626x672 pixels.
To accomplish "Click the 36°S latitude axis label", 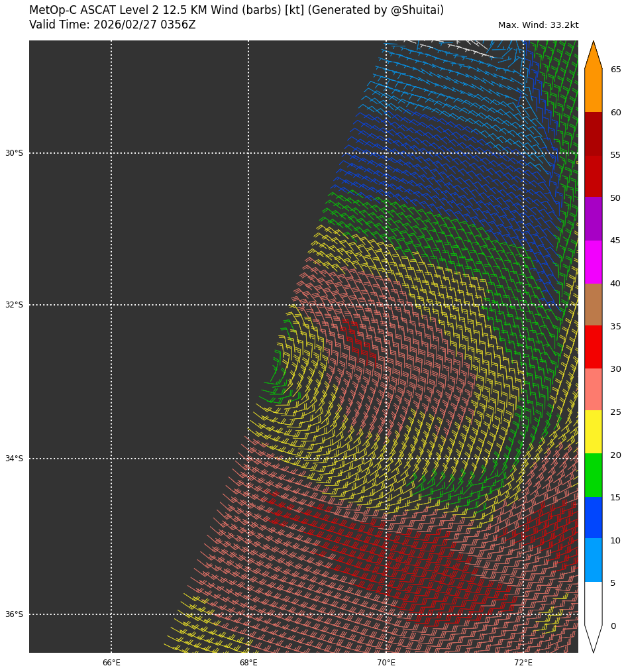I will tap(14, 614).
